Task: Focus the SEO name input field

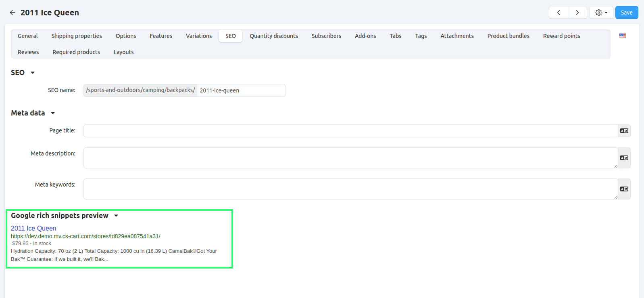Action: 241,90
